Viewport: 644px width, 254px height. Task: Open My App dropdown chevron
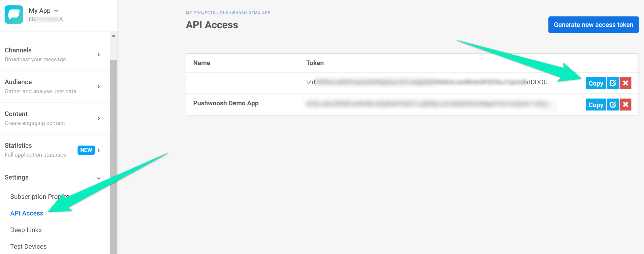56,11
